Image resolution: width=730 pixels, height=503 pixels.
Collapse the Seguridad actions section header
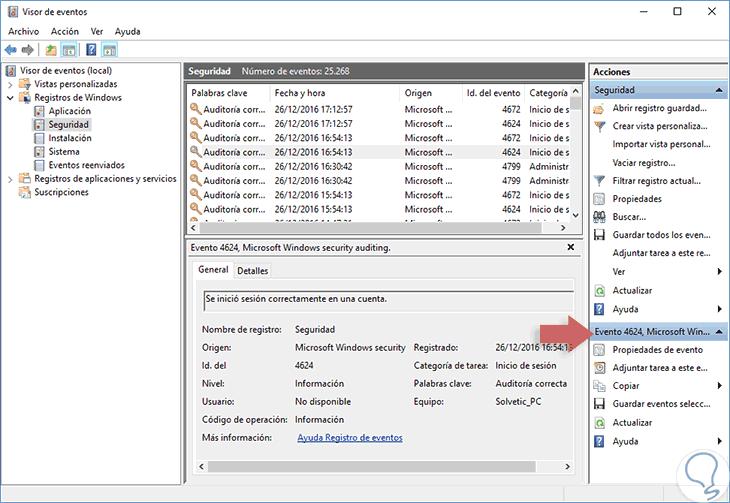719,90
